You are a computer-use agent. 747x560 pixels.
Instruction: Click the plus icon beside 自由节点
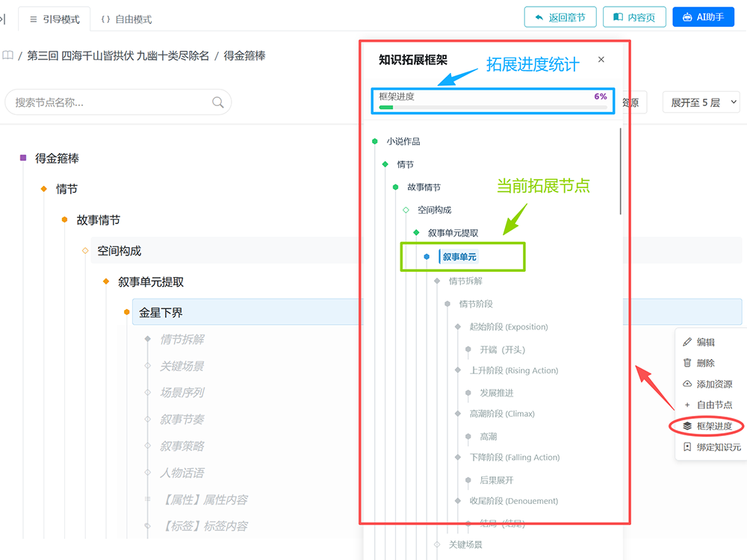687,405
